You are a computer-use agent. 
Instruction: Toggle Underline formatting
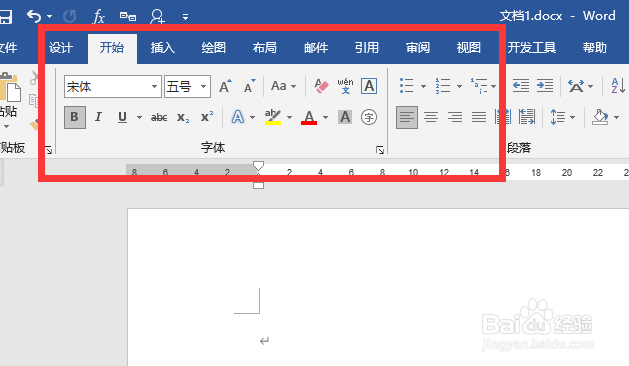point(122,117)
